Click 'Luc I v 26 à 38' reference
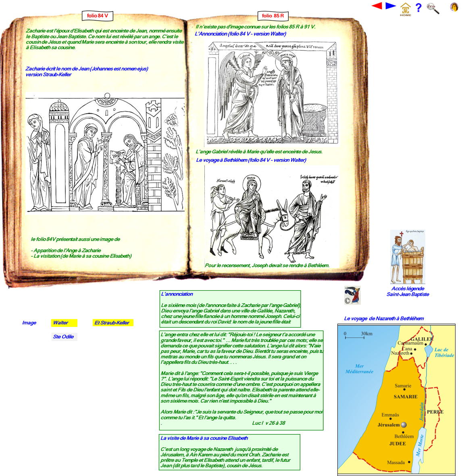Image resolution: width=466 pixels, height=476 pixels. point(268,423)
